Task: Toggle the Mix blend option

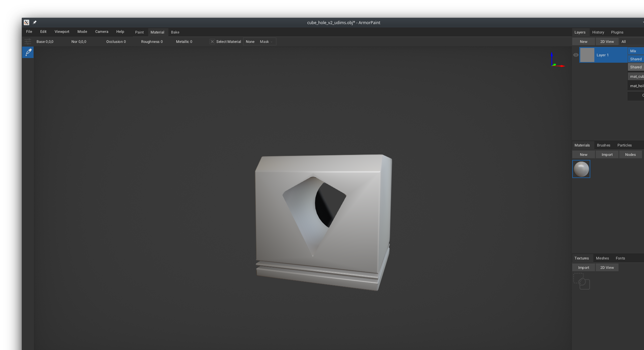Action: coord(634,51)
